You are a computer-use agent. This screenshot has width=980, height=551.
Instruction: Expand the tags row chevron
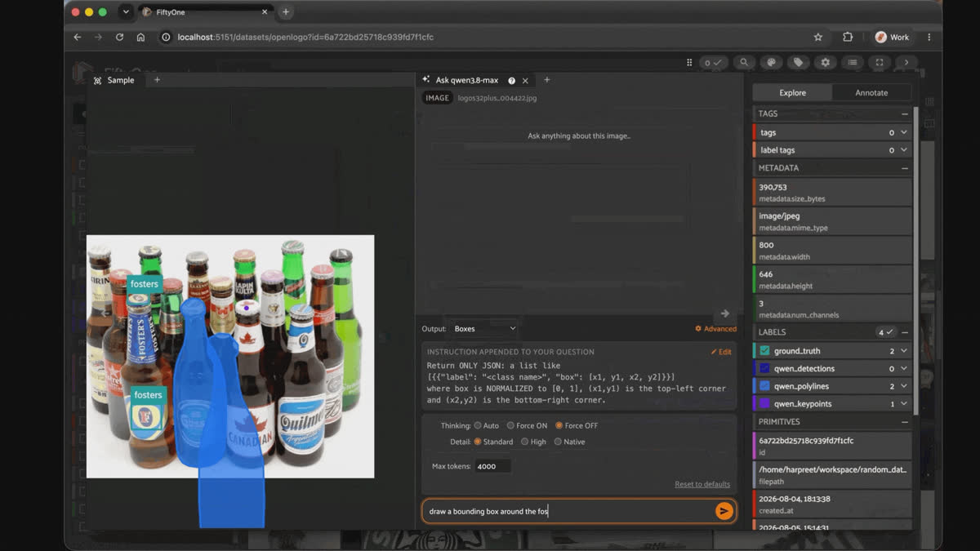(x=903, y=132)
